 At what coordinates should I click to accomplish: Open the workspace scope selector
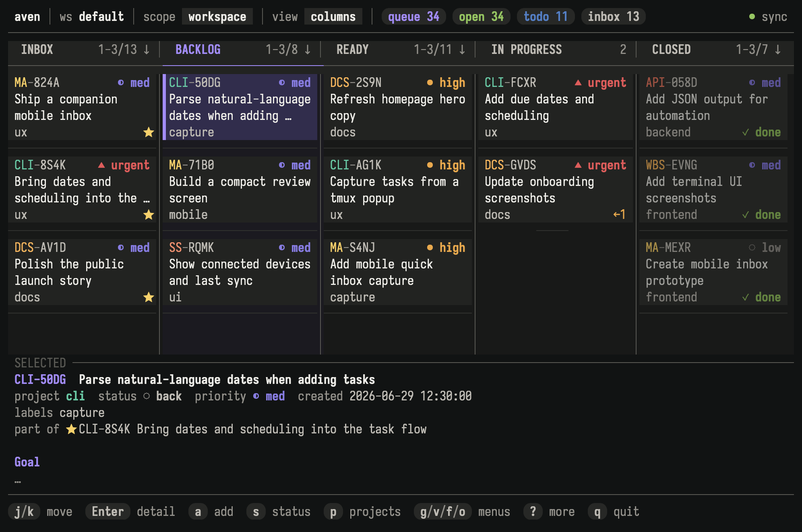click(217, 16)
